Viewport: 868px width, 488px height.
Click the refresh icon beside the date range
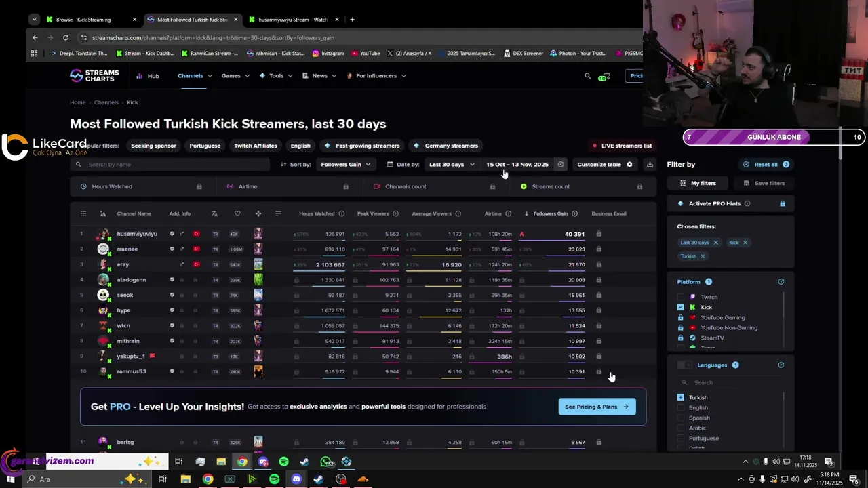tap(560, 164)
